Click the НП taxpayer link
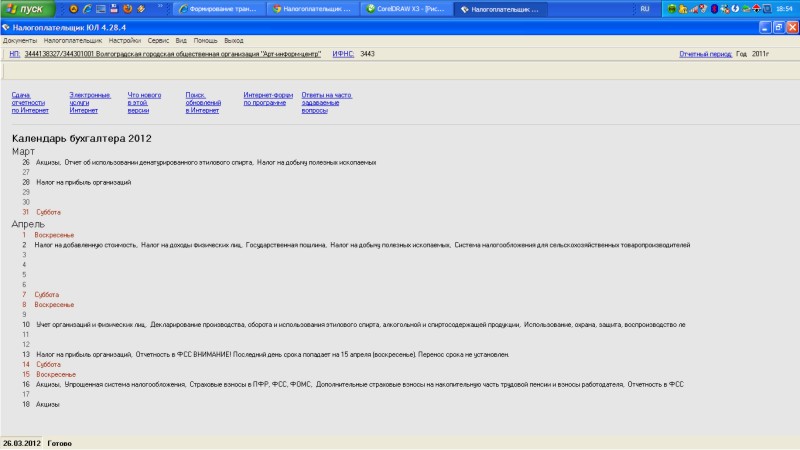 coord(14,53)
